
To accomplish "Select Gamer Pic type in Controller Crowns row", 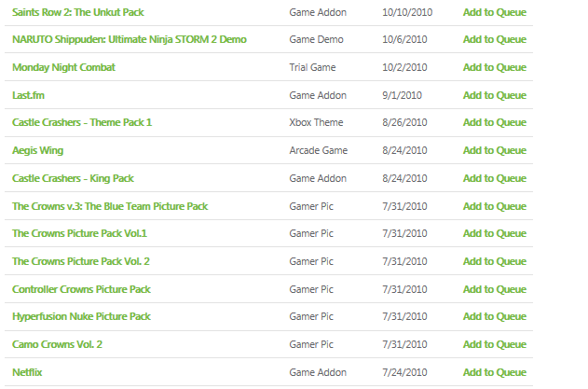I will pyautogui.click(x=311, y=289).
